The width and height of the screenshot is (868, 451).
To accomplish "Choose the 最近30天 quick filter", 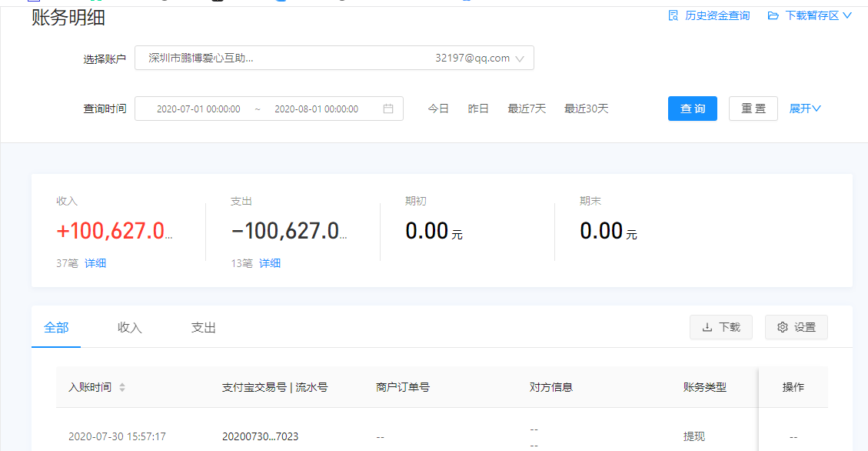I will pos(586,109).
